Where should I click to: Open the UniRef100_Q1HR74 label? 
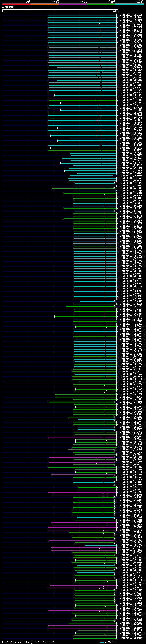[131, 223]
